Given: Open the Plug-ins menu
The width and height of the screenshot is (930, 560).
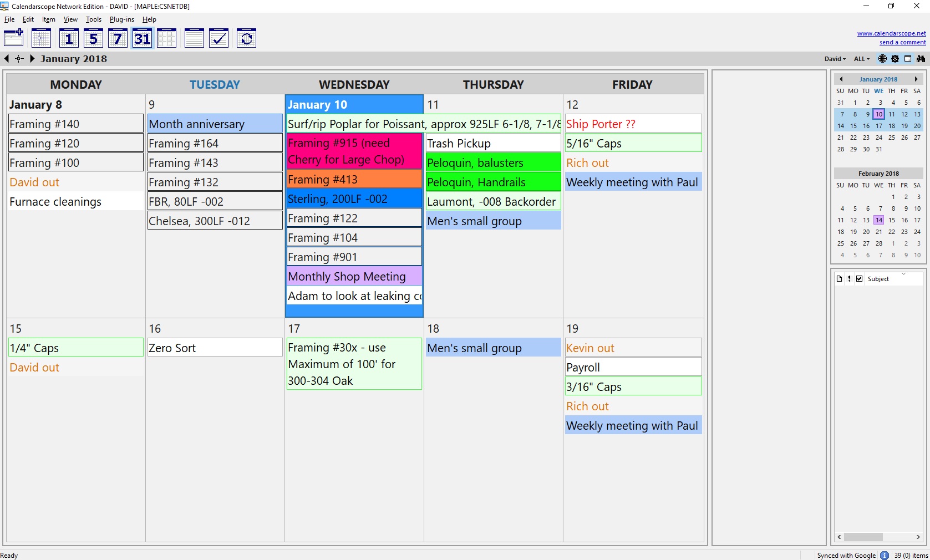Looking at the screenshot, I should pyautogui.click(x=122, y=19).
